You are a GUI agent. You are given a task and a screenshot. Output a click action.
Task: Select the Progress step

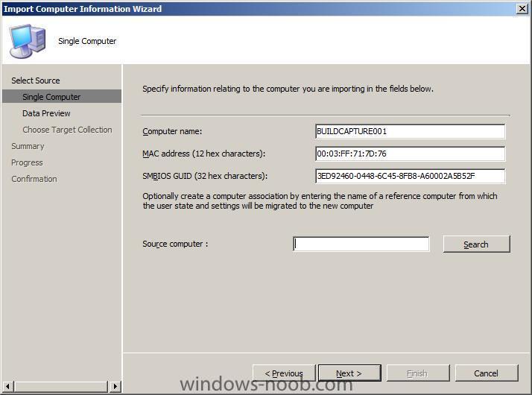click(27, 162)
